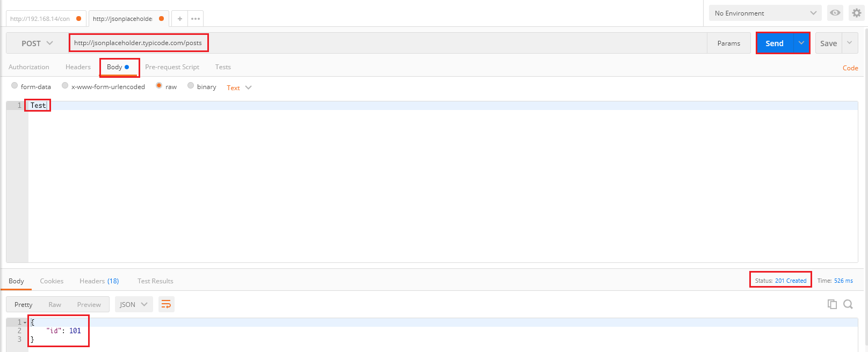The width and height of the screenshot is (868, 352).
Task: Click the environment quick look eye icon
Action: click(835, 13)
